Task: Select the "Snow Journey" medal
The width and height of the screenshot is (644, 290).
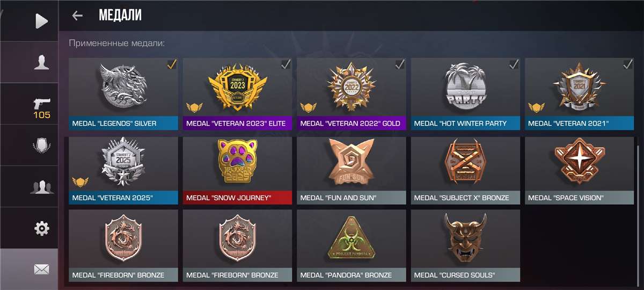Action: 237,171
